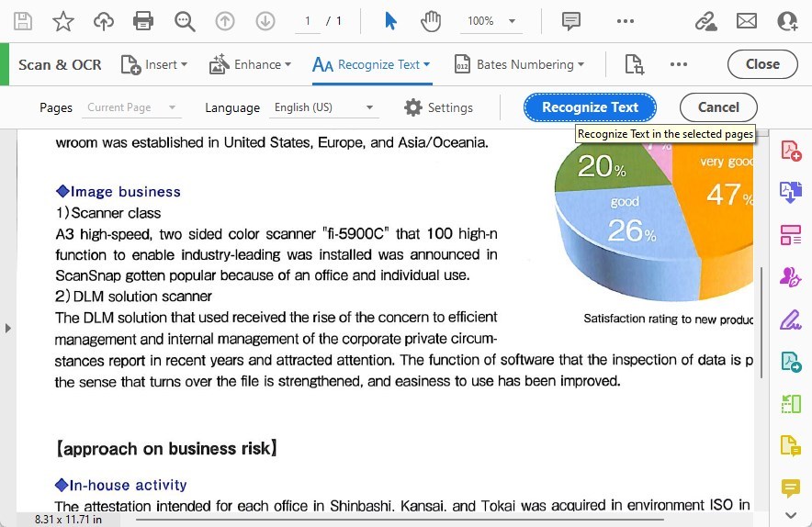Click the document search icon in Scan toolbar

tap(635, 64)
